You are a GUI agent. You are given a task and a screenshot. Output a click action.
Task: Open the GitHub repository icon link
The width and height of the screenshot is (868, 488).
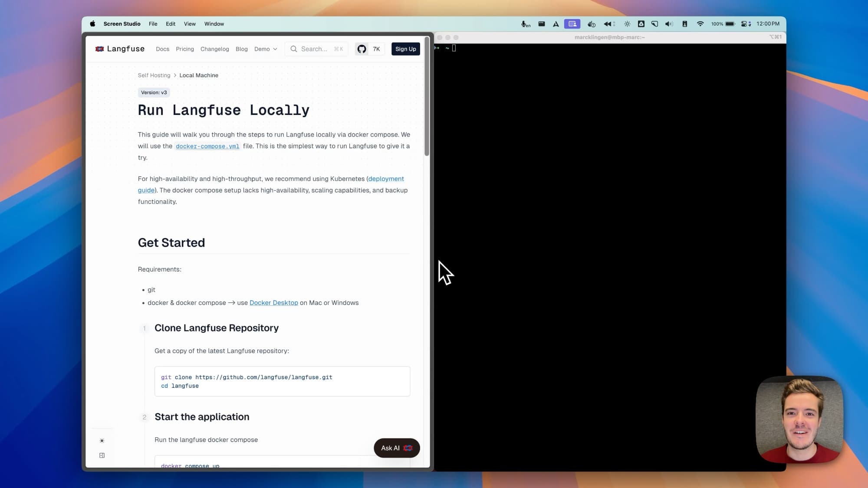click(x=362, y=49)
